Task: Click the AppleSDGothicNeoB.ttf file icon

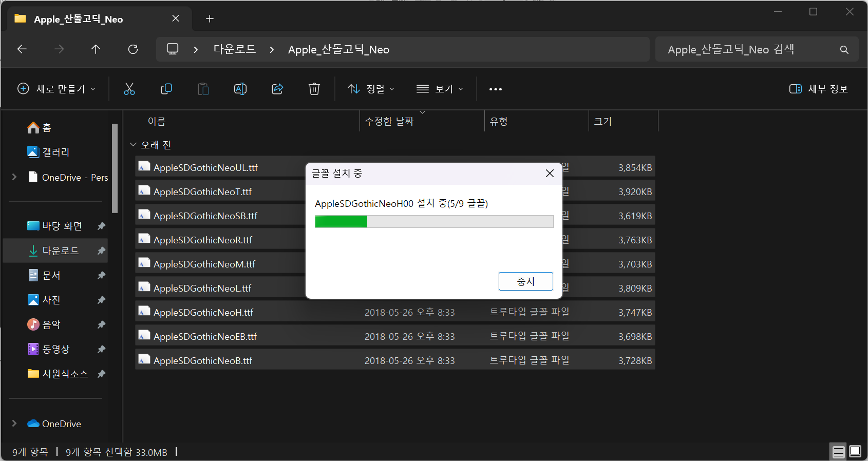Action: 144,359
